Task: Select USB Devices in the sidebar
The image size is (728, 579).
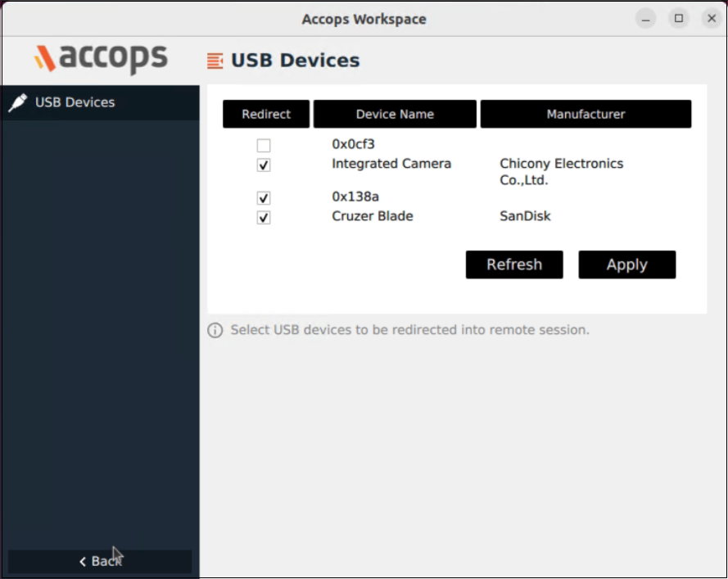Action: point(75,102)
